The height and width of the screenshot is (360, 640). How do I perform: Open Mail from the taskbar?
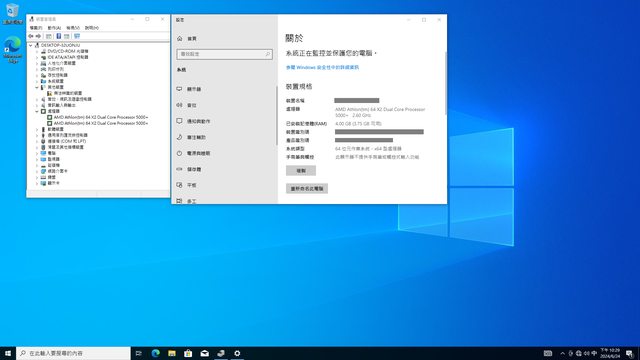point(204,353)
